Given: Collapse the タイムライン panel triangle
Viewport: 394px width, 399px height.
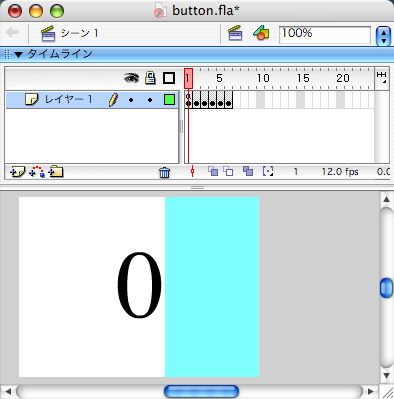Looking at the screenshot, I should 18,54.
